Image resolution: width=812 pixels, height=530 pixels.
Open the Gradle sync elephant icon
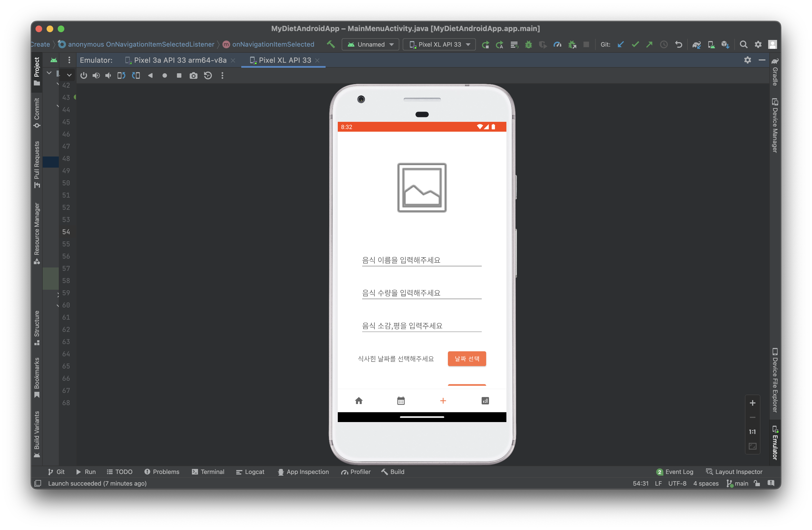click(x=696, y=44)
